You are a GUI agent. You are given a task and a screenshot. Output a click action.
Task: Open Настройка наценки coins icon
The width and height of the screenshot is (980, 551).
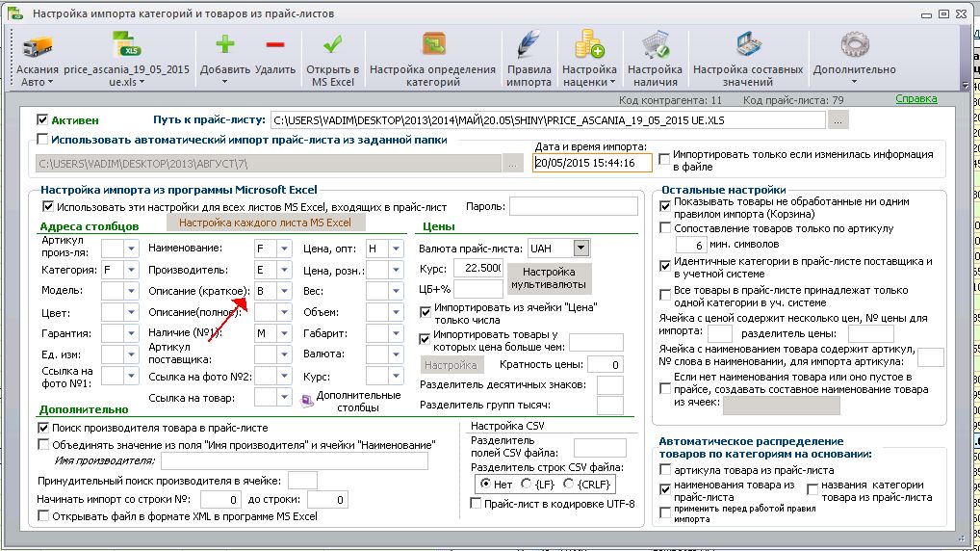pos(589,45)
